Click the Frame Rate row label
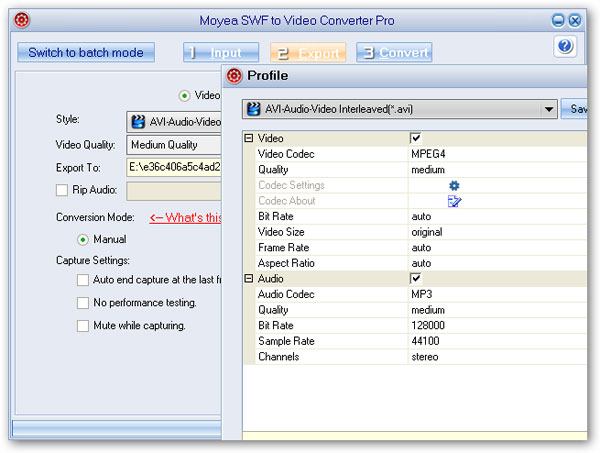Viewport: 600px width, 453px height. (x=284, y=248)
